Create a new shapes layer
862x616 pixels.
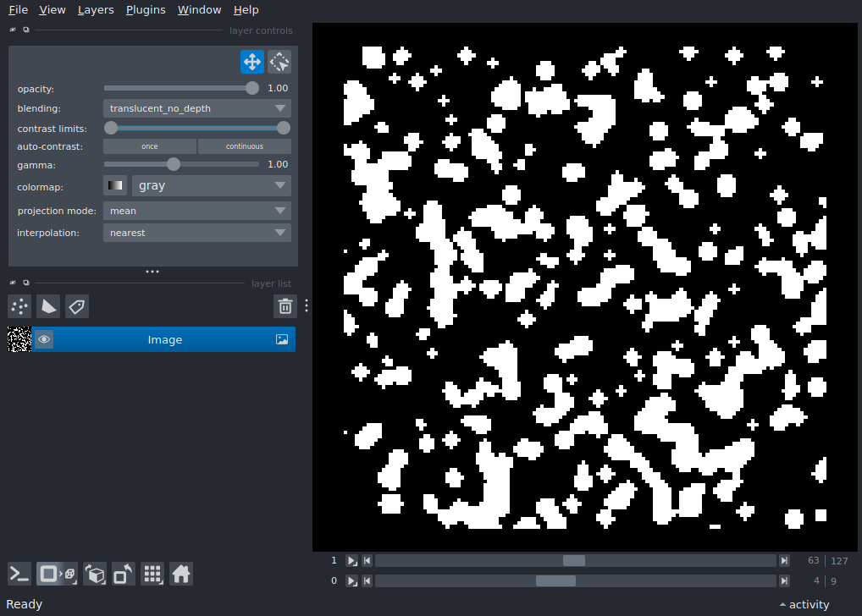[x=48, y=306]
